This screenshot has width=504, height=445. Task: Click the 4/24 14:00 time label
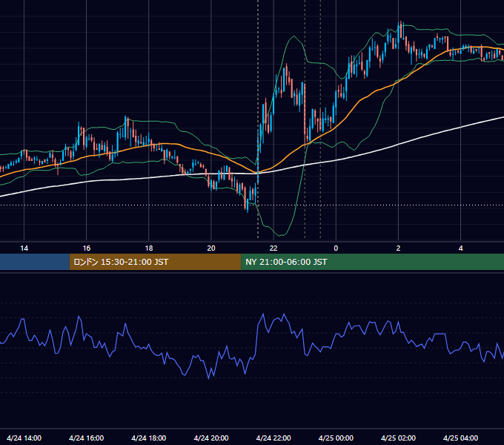(24, 438)
